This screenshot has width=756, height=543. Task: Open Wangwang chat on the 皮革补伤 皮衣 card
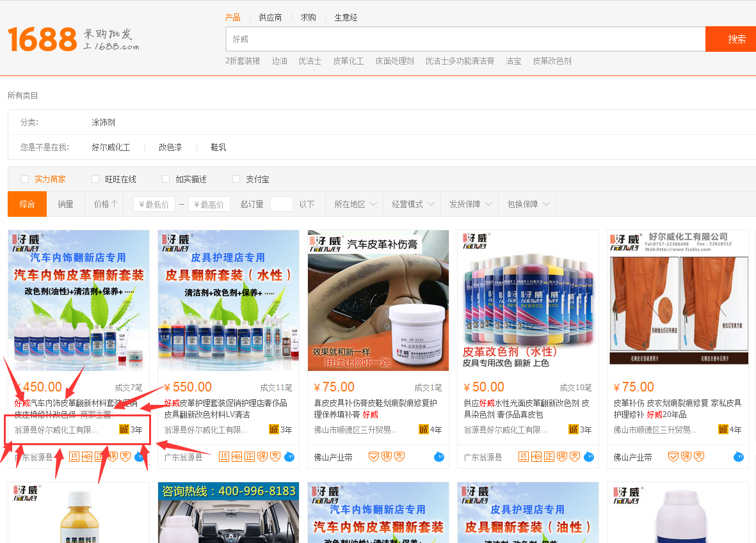click(739, 457)
